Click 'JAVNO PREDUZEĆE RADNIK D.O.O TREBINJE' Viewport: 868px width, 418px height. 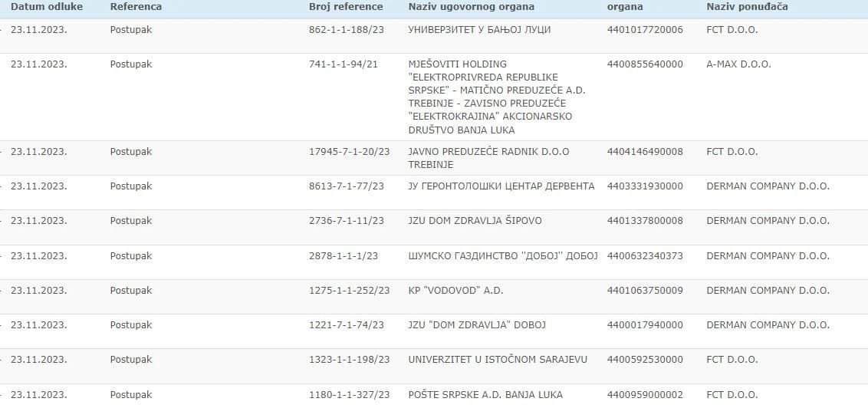[x=488, y=158]
